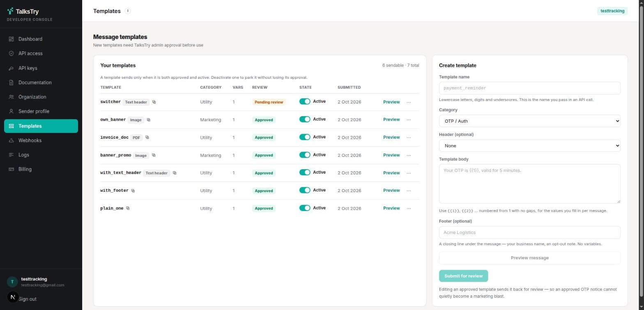The image size is (644, 310).
Task: Open Webhooks from the sidebar
Action: click(41, 140)
